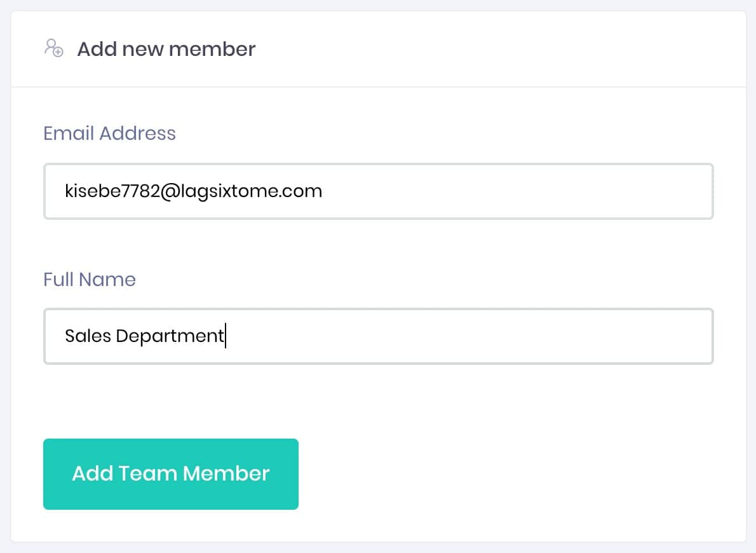Click the word 'member' in the heading
The image size is (756, 553).
(x=212, y=49)
